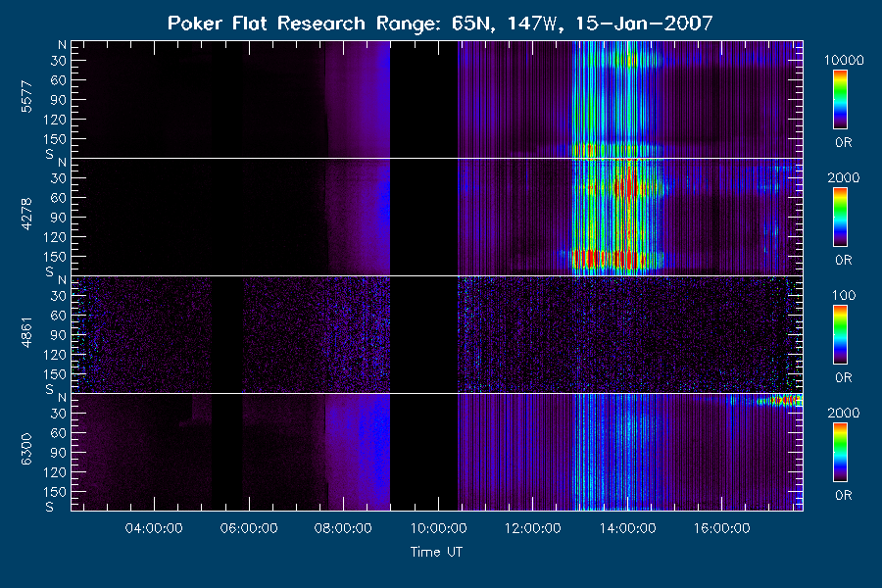Click the 4861 panel axis label
Viewport: 882px width, 588px height.
[26, 332]
